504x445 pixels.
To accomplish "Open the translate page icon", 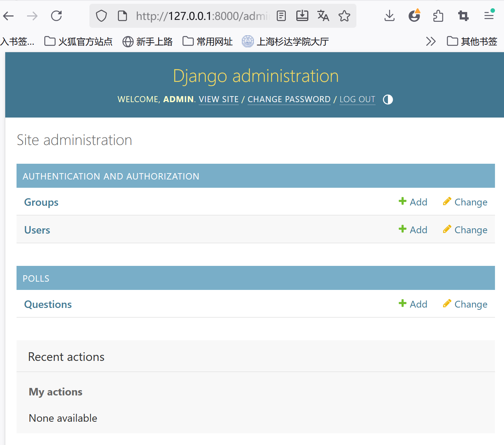I will 323,16.
